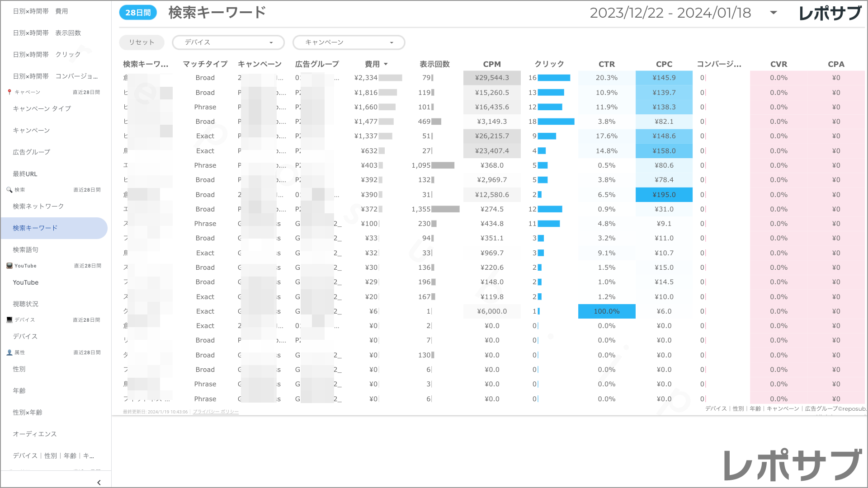
Task: Click the 検索 magnifying glass icon in sidebar
Action: point(9,190)
